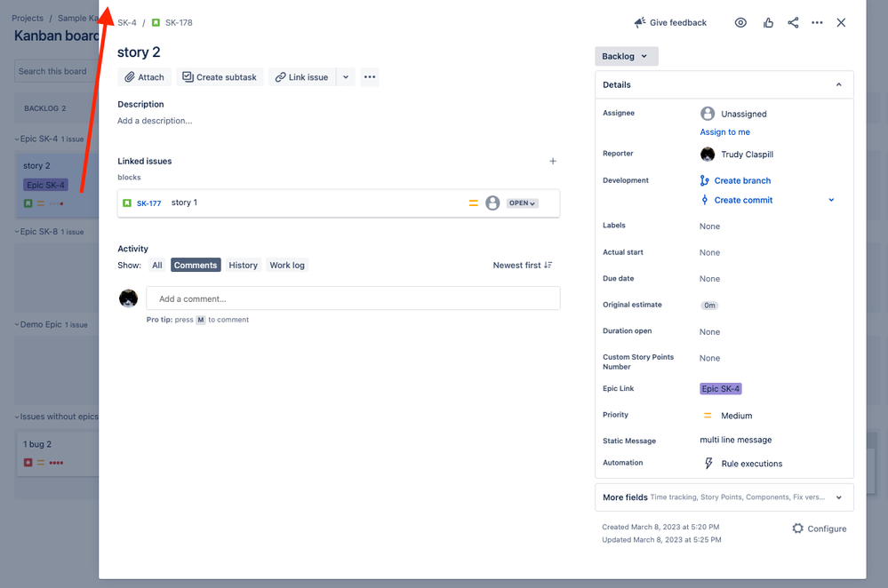
Task: Open the issue actions ellipsis menu
Action: point(817,22)
